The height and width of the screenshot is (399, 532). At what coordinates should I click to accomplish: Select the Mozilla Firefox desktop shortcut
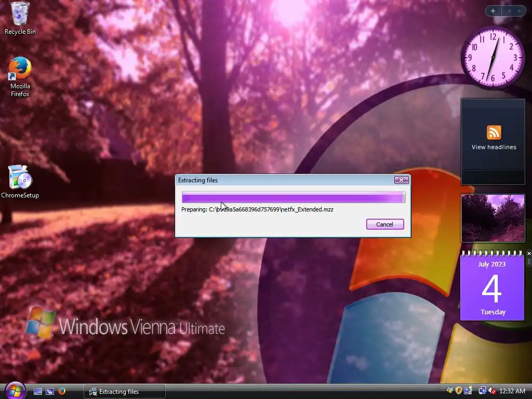pos(20,77)
